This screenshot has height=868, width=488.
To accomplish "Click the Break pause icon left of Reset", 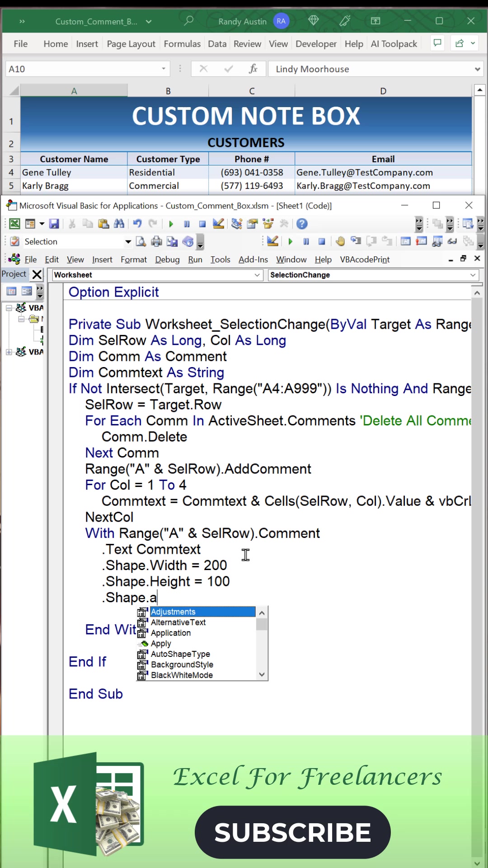I will coord(187,224).
